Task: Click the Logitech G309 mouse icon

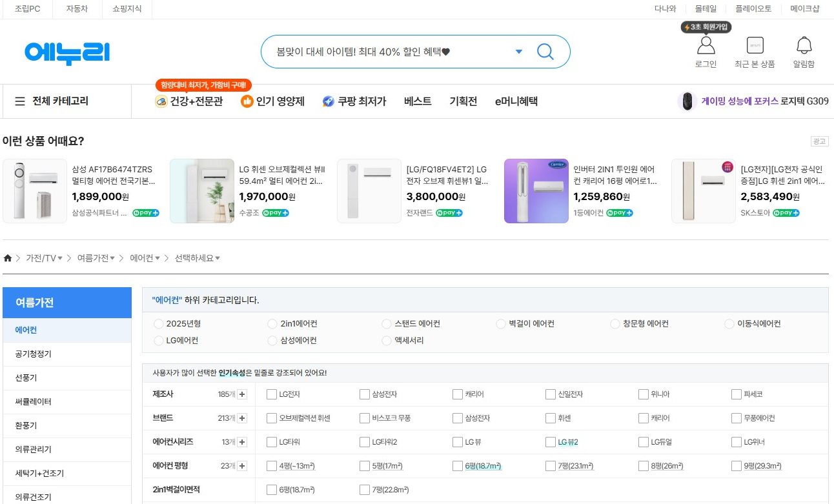Action: coord(687,101)
